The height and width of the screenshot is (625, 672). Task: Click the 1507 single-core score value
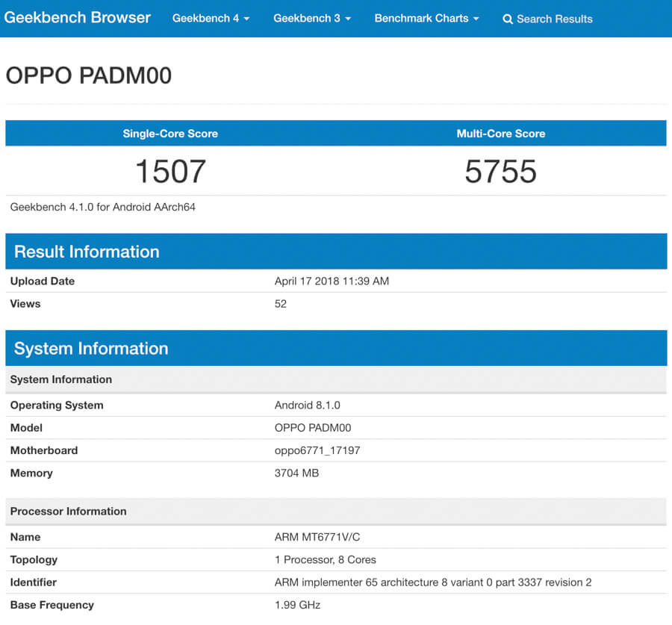tap(170, 172)
